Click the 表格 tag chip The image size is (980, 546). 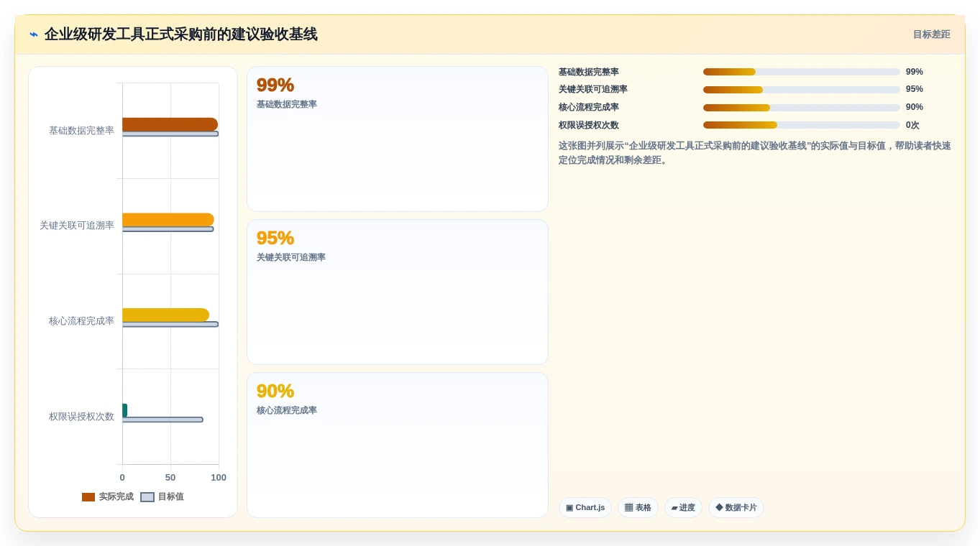(638, 508)
